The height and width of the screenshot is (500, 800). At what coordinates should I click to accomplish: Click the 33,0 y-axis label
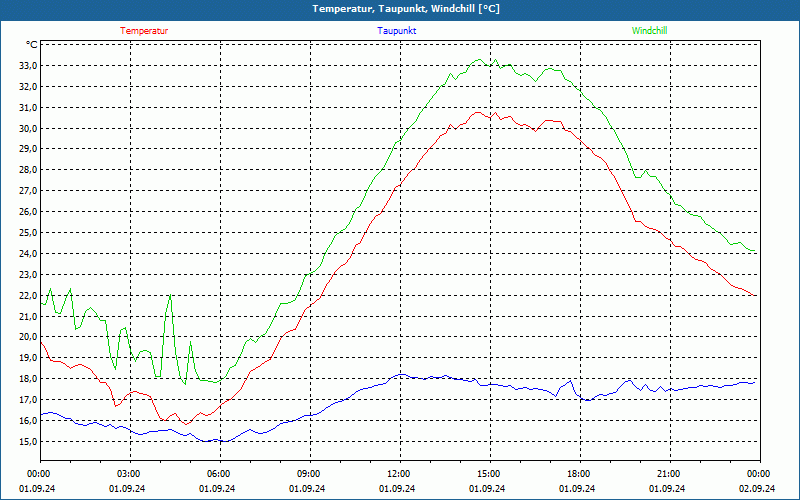click(x=28, y=66)
